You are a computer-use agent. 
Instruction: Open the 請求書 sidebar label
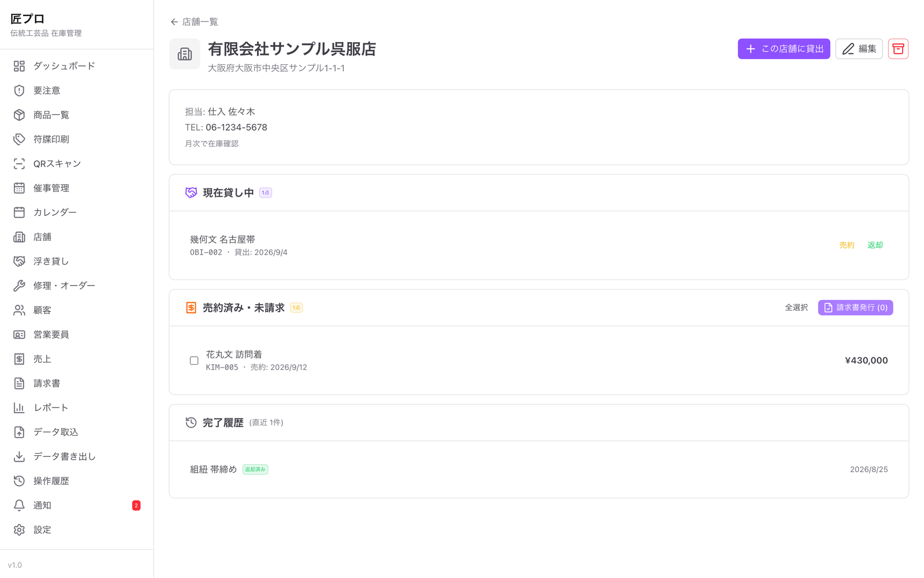tap(47, 383)
